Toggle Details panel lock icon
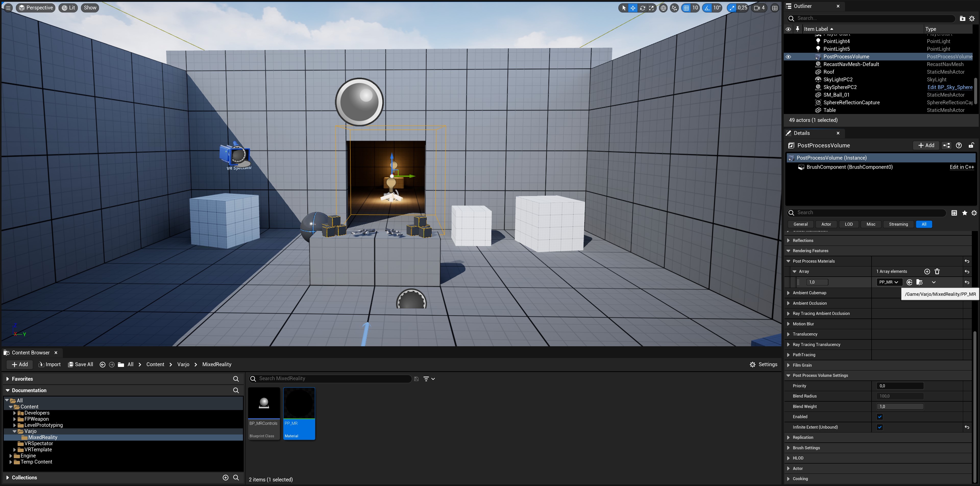980x486 pixels. pos(971,145)
